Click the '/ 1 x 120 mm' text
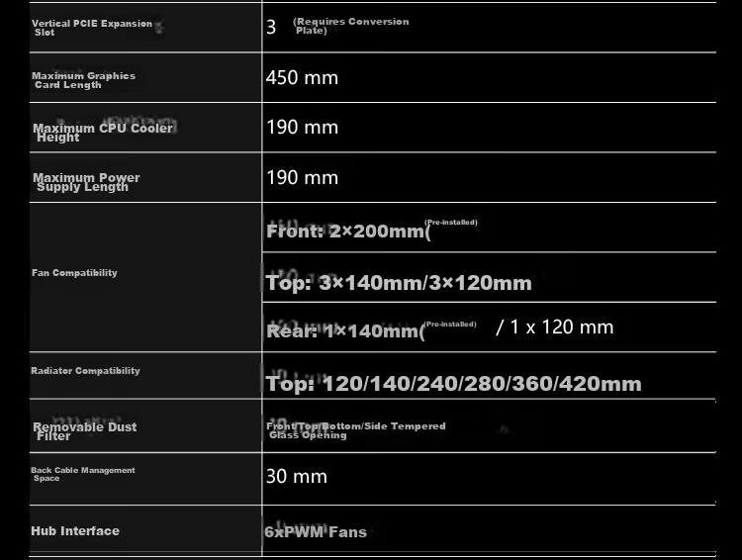This screenshot has width=742, height=560. [x=555, y=327]
